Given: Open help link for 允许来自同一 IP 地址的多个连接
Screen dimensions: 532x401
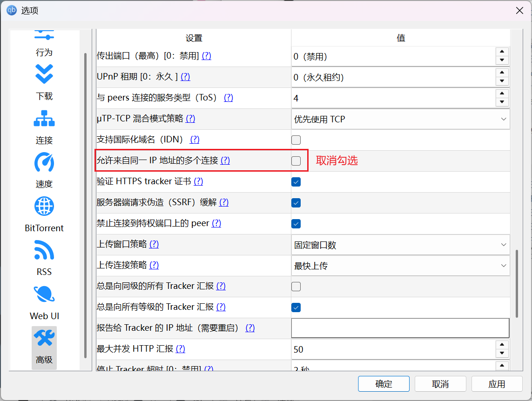Looking at the screenshot, I should tap(225, 160).
